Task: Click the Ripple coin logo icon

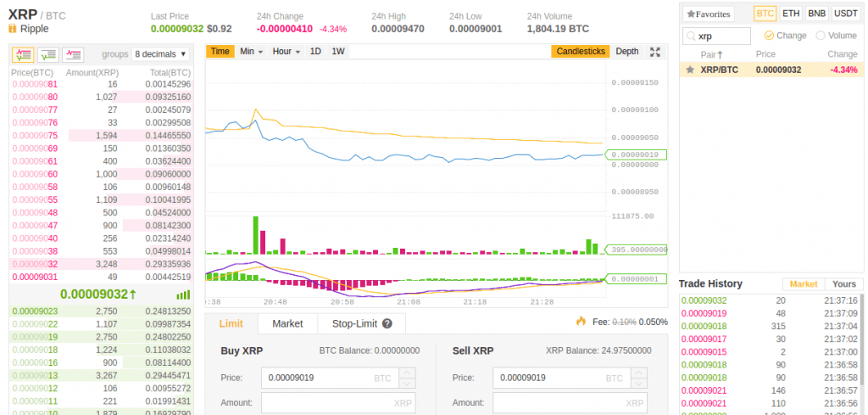Action: coord(13,29)
